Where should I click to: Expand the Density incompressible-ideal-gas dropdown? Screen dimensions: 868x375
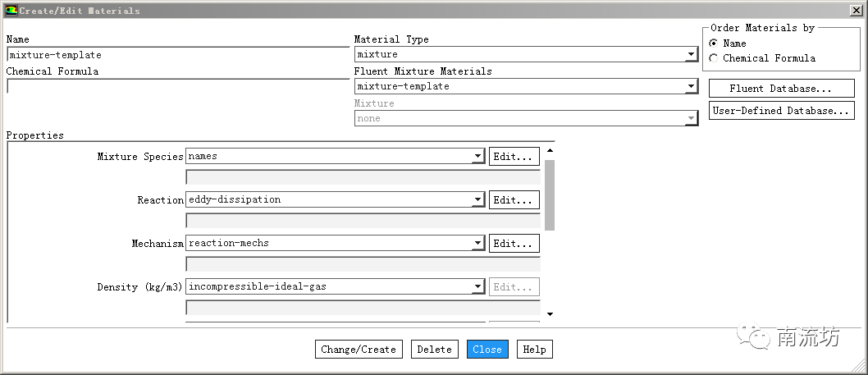pyautogui.click(x=477, y=287)
